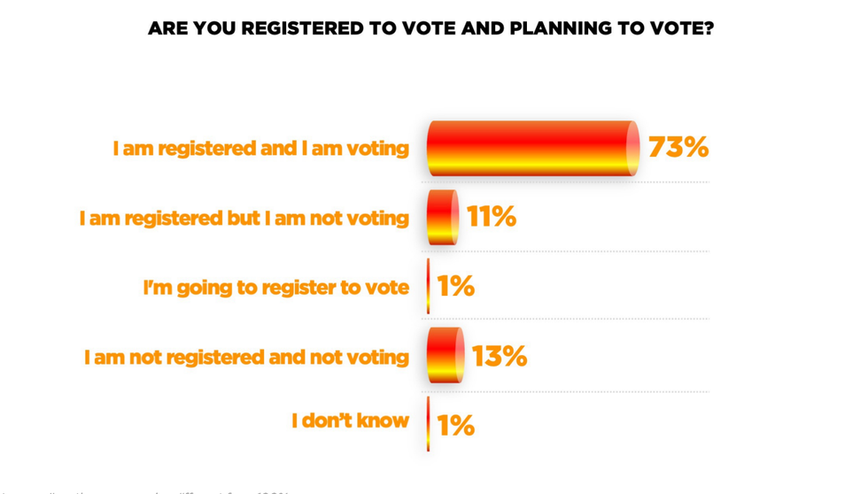Image resolution: width=868 pixels, height=494 pixels.
Task: Click the dotted divider below the 11% bar
Action: click(x=567, y=251)
